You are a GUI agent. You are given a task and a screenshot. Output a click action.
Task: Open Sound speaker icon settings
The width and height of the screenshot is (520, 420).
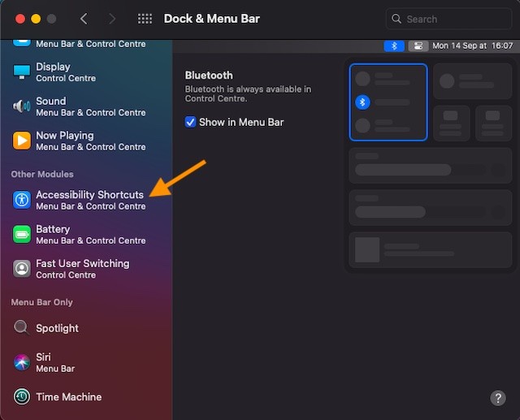[x=22, y=106]
